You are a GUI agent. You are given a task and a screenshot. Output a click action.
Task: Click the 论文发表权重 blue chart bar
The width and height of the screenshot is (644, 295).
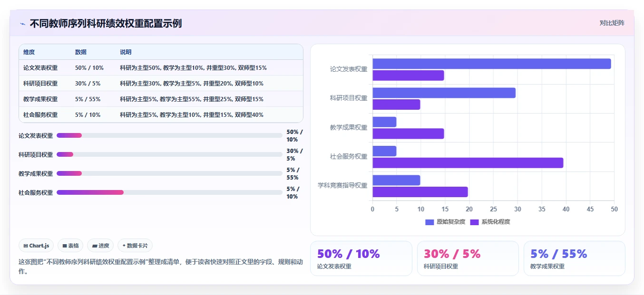point(492,64)
